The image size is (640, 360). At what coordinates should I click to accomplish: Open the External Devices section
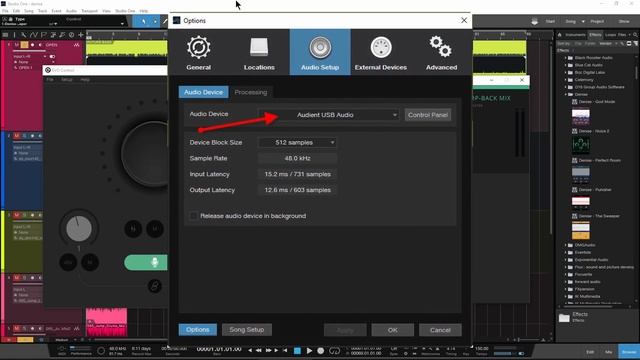click(380, 52)
